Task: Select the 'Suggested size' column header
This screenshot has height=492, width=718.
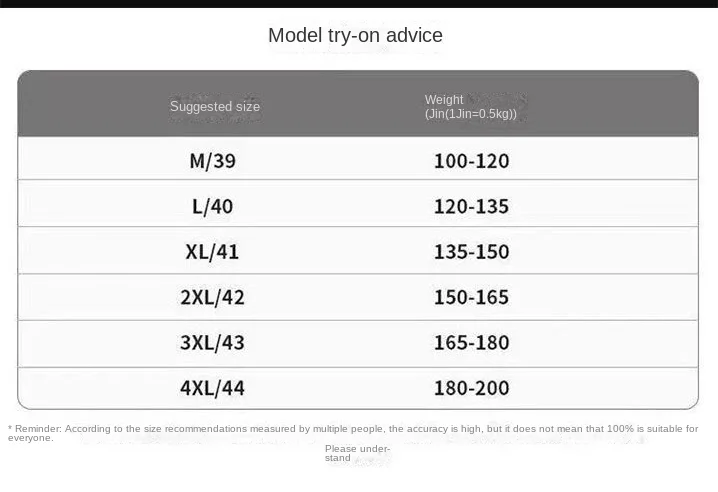Action: click(214, 107)
